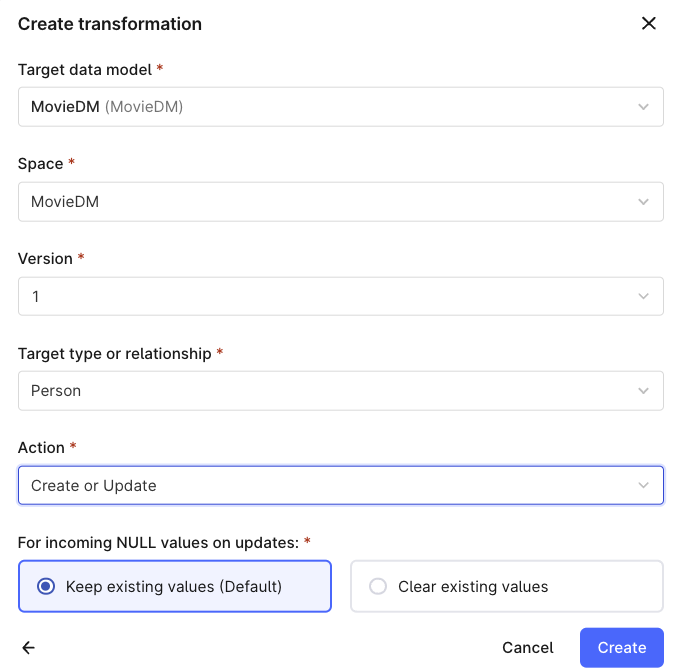Click the chevron in the Action field
The height and width of the screenshot is (670, 681).
click(643, 485)
